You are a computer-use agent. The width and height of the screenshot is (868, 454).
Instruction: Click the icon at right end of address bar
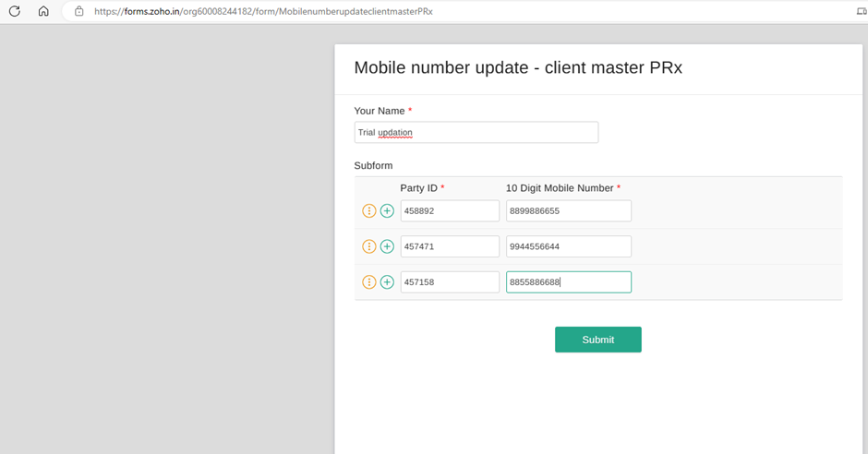[x=861, y=11]
